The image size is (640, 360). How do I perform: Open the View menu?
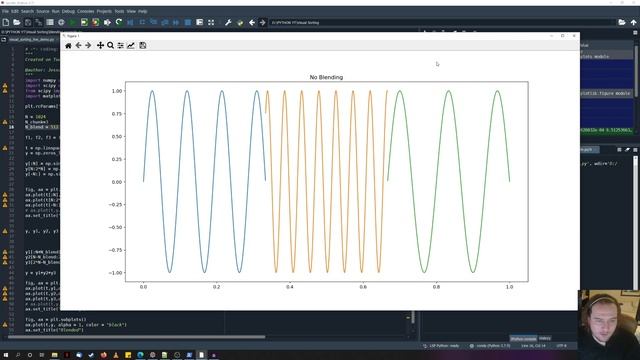[131, 11]
